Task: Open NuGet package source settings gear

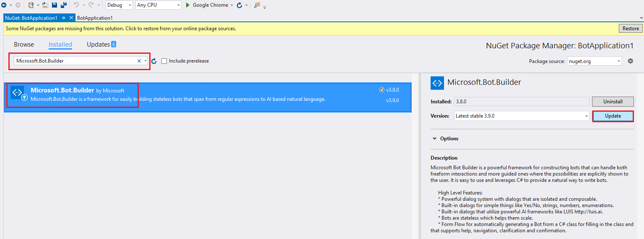Action: [x=630, y=61]
